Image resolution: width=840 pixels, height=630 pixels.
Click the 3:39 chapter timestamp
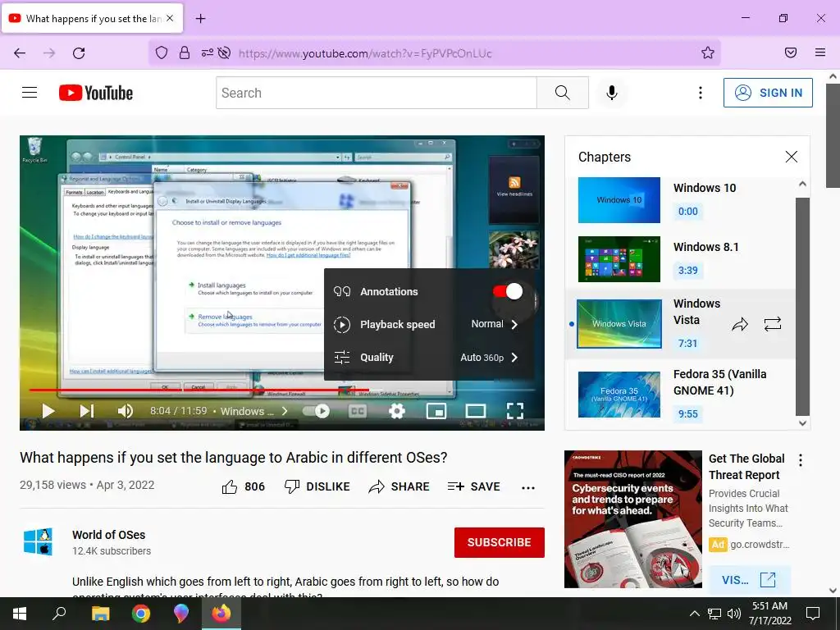(688, 270)
